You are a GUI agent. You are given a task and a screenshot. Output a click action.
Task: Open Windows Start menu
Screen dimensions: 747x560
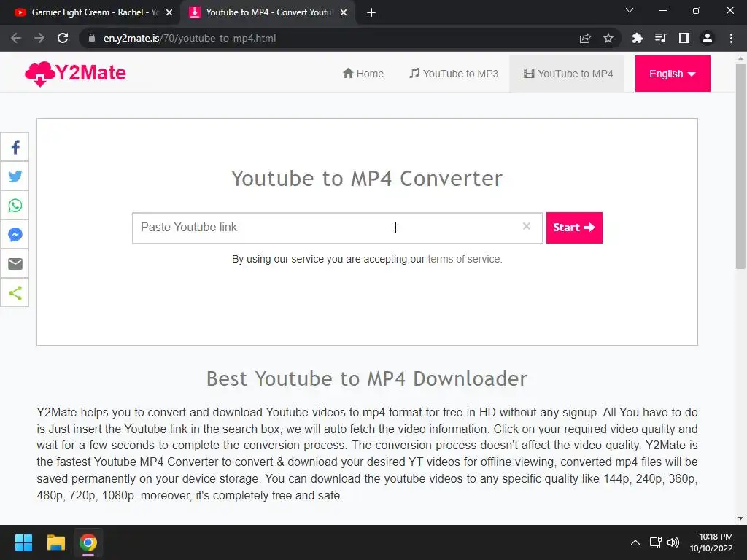(x=23, y=542)
